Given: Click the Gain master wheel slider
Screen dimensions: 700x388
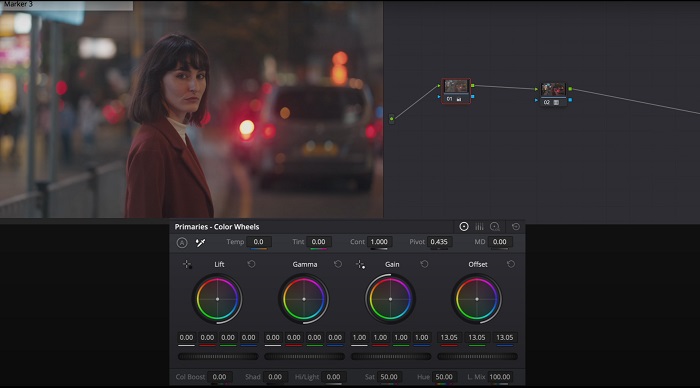Looking at the screenshot, I should (x=391, y=356).
